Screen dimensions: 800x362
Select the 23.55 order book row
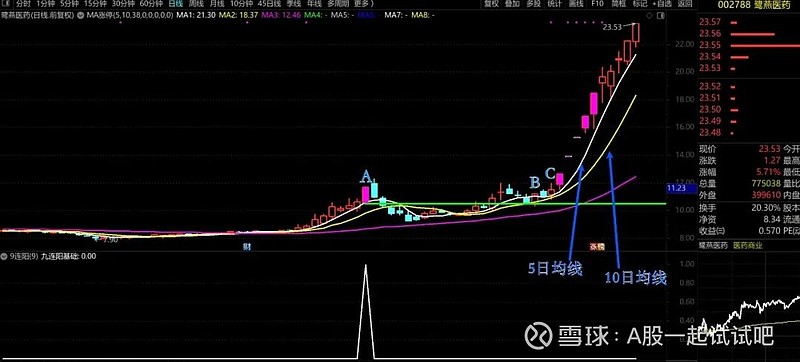tap(748, 45)
